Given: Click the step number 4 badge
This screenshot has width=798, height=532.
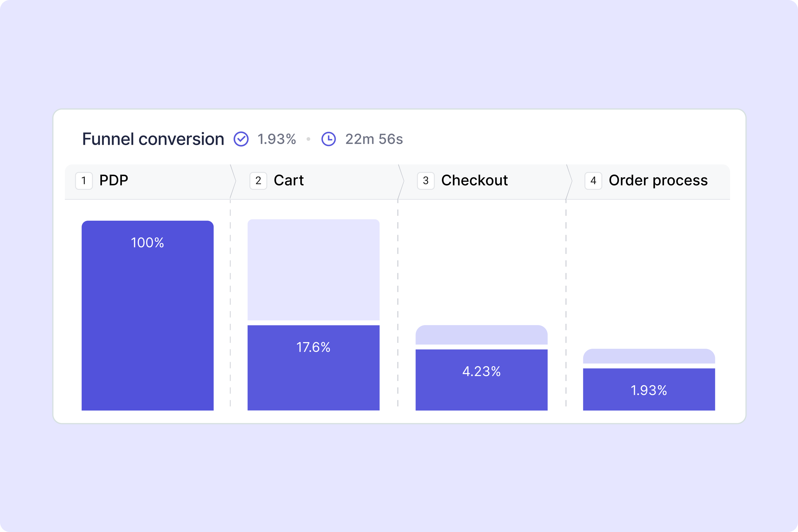Looking at the screenshot, I should tap(593, 181).
